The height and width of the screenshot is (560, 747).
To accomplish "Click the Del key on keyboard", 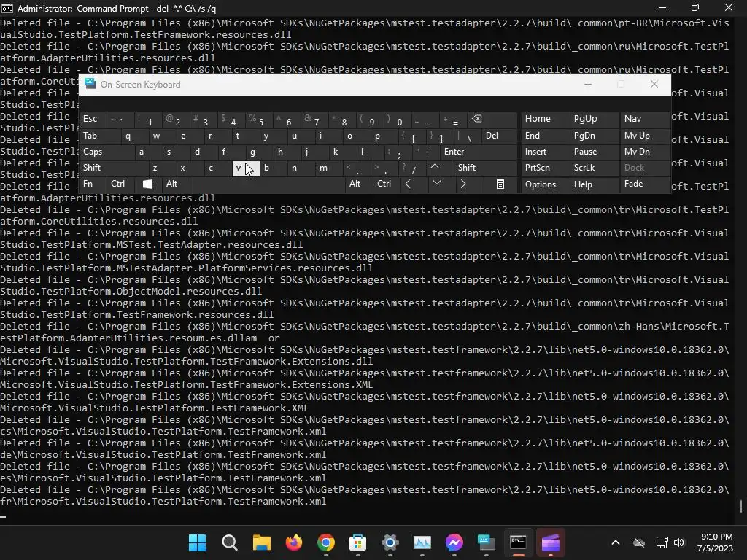I will (499, 135).
